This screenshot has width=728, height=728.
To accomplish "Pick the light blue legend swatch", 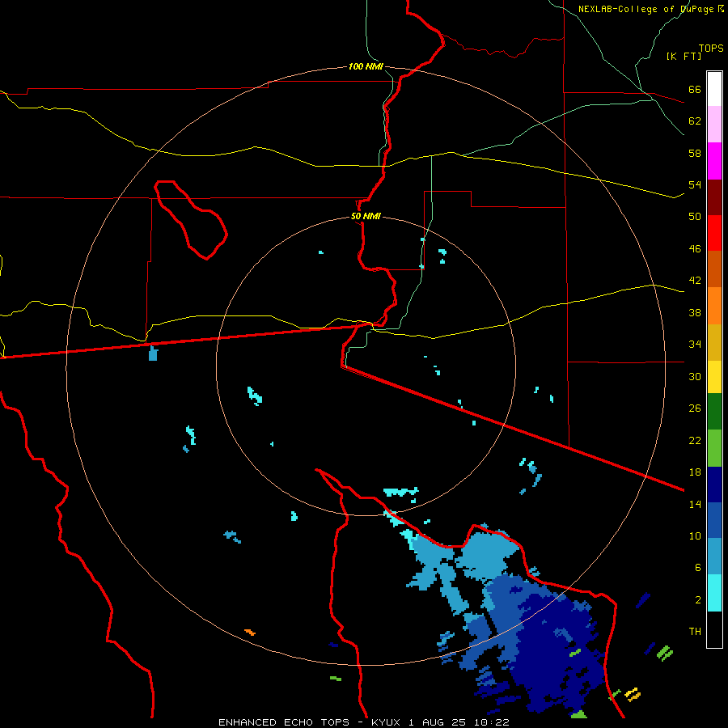I will click(x=714, y=557).
